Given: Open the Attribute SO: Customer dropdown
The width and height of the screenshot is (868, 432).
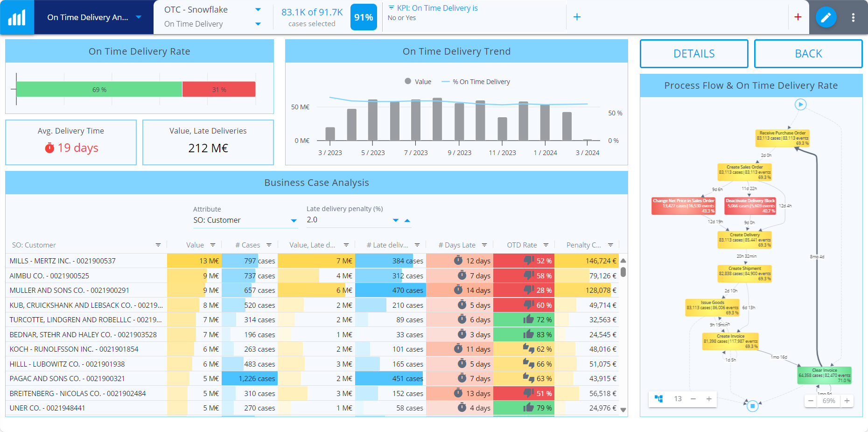Looking at the screenshot, I should click(x=294, y=220).
